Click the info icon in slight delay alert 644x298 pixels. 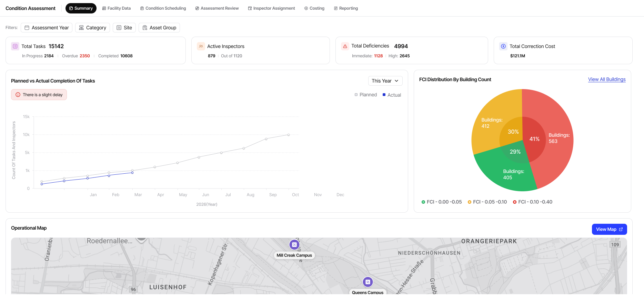[x=18, y=95]
